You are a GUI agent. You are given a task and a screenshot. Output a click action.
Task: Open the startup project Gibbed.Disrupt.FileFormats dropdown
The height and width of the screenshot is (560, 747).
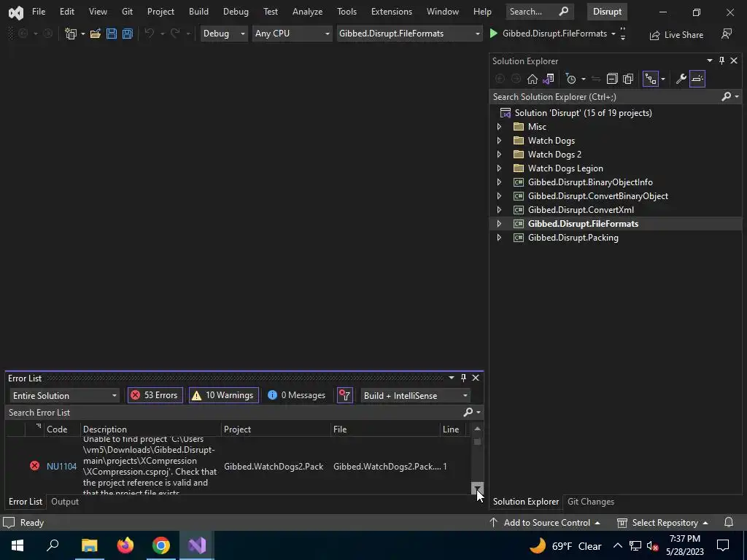click(x=409, y=34)
